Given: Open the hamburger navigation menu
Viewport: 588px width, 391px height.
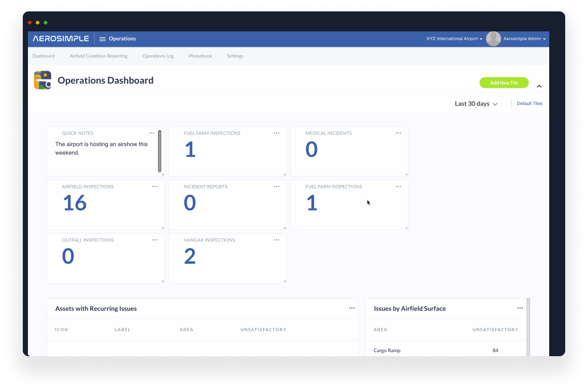Looking at the screenshot, I should pyautogui.click(x=101, y=38).
